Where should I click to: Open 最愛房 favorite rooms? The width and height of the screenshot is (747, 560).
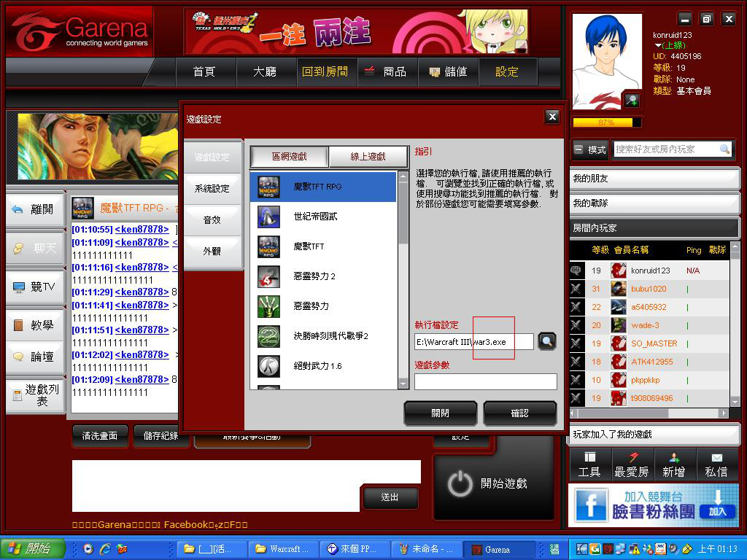point(632,464)
